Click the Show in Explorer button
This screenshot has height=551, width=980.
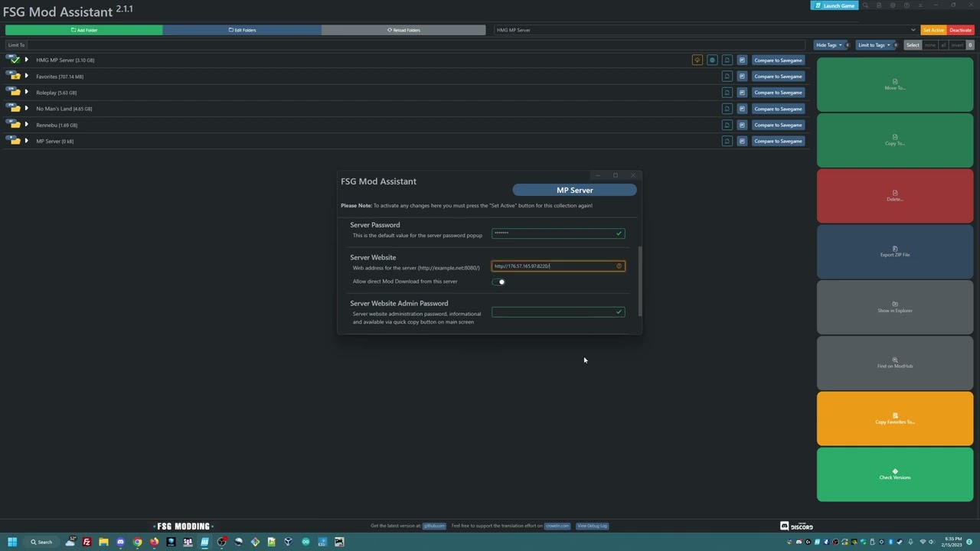click(x=895, y=307)
